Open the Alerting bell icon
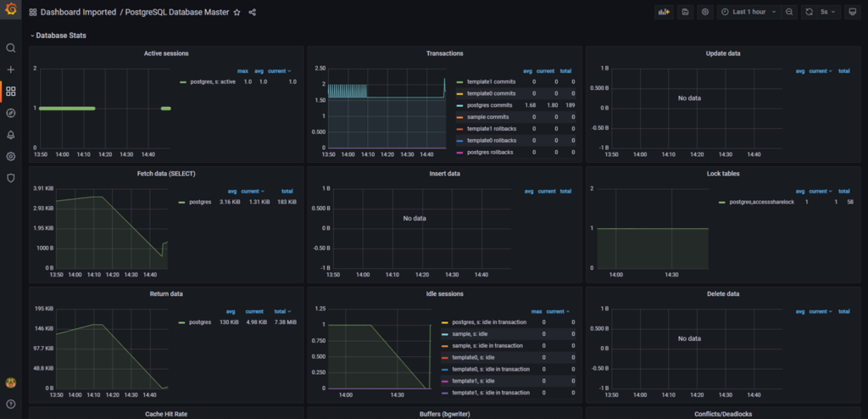 [10, 135]
